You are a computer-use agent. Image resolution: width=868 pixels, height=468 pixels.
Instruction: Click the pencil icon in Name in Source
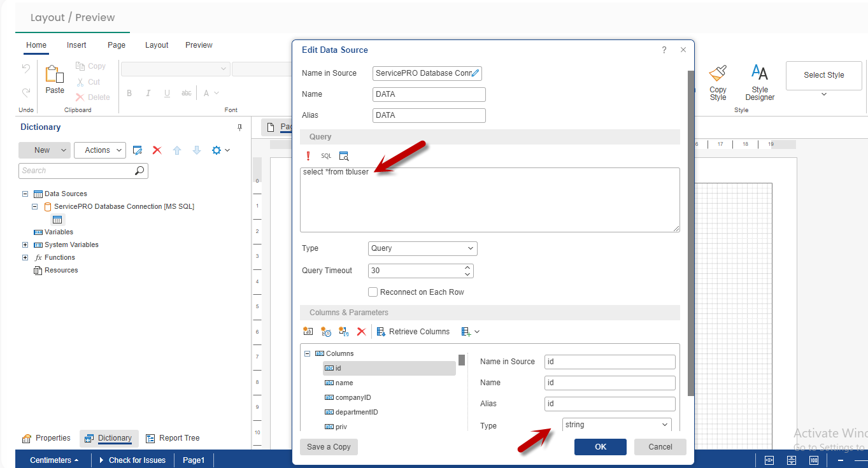475,73
